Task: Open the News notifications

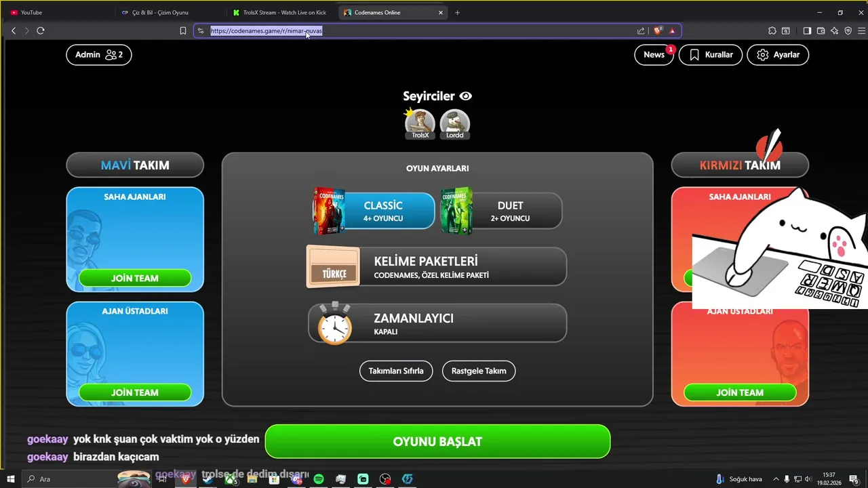Action: point(654,55)
